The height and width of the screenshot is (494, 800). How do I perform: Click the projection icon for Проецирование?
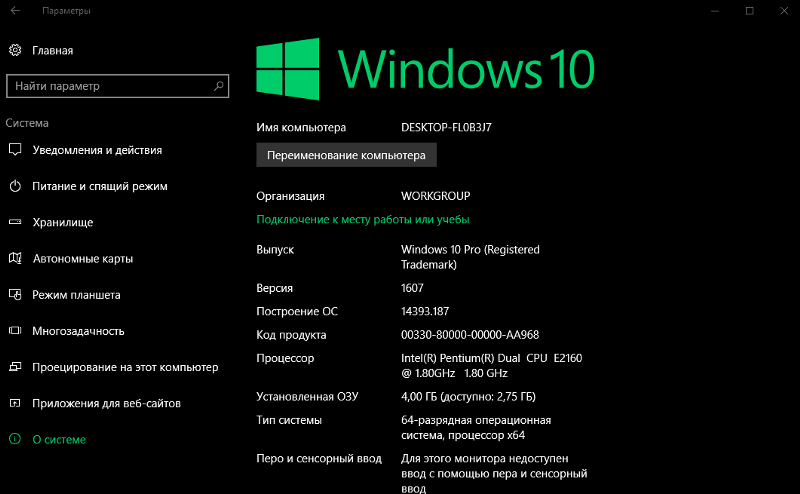15,367
